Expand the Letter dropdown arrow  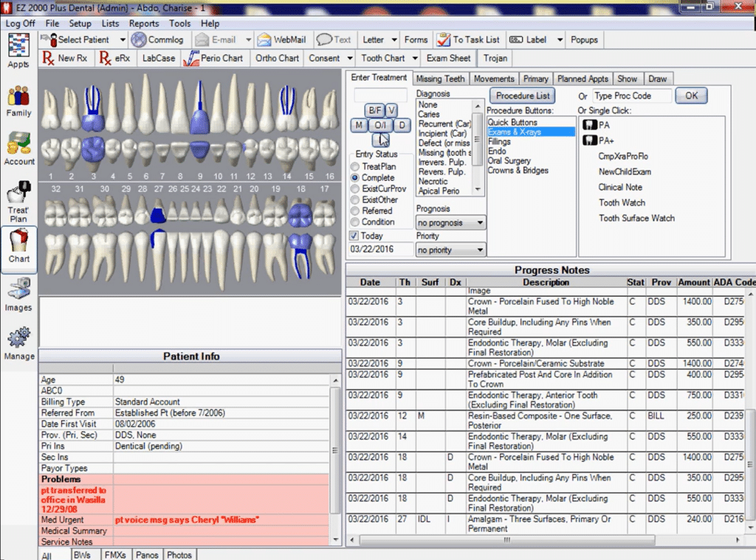(x=394, y=40)
